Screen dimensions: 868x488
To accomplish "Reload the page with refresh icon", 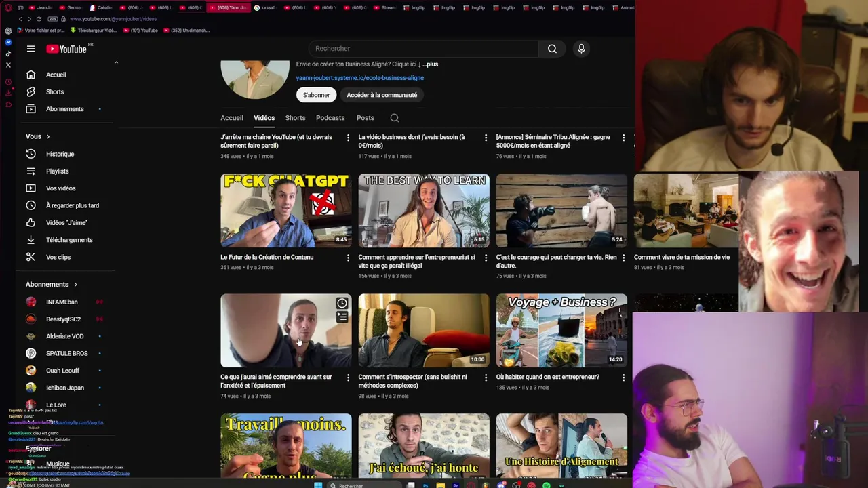I will 39,19.
